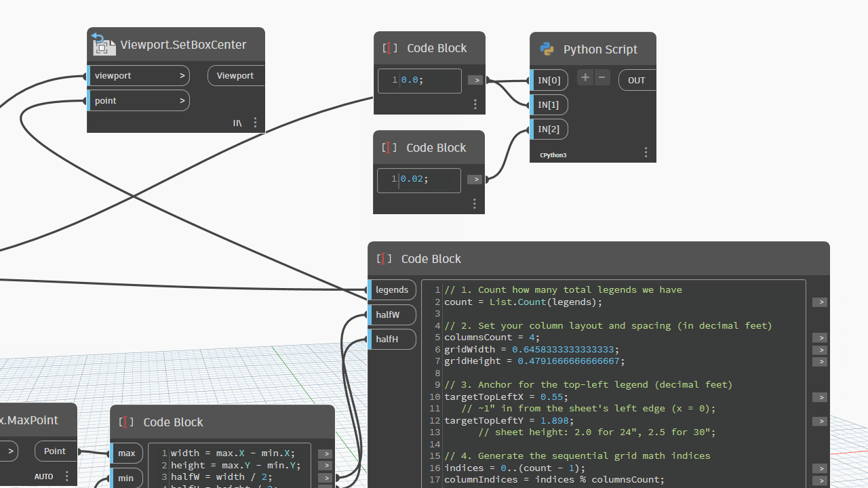
Task: Click the line 'targetTopLeftY = 1.898;'
Action: (509, 420)
